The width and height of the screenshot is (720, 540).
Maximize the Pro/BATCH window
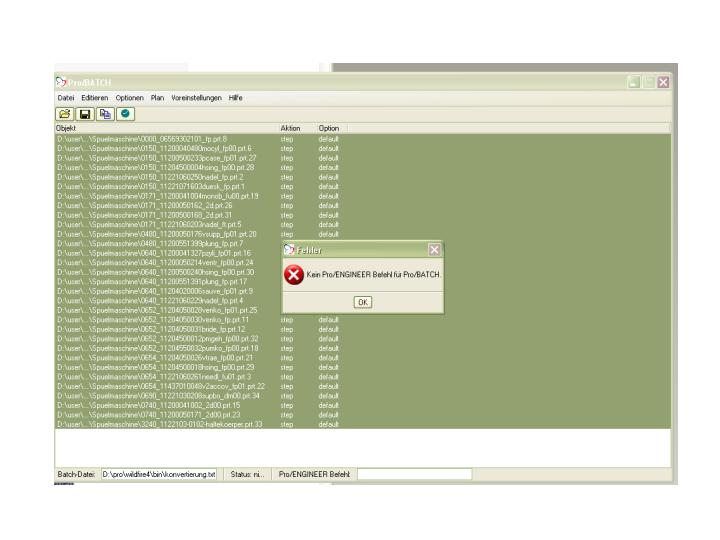coord(648,82)
